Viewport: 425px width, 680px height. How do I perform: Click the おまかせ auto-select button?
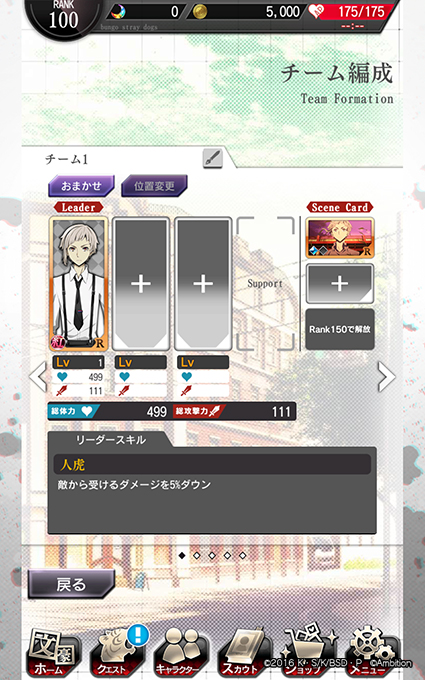point(81,186)
